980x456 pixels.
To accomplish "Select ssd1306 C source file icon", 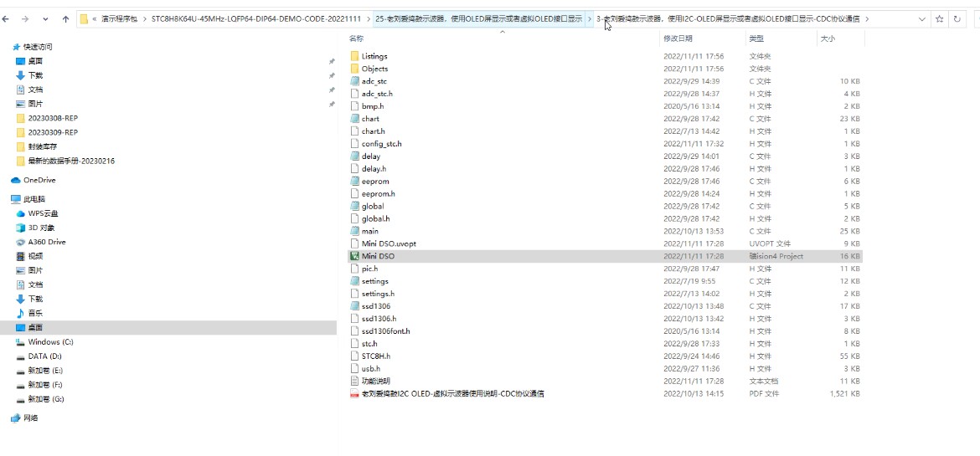I will pyautogui.click(x=355, y=306).
